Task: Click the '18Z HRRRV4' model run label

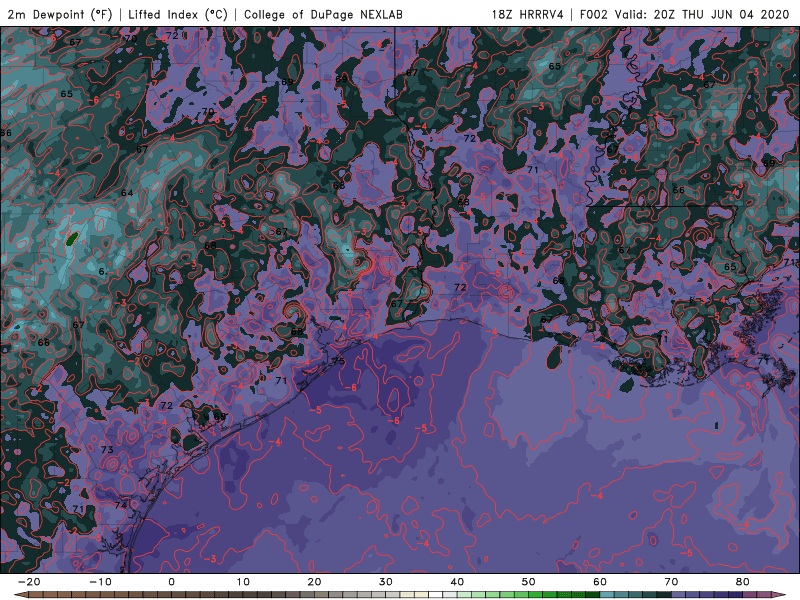Action: coord(527,14)
